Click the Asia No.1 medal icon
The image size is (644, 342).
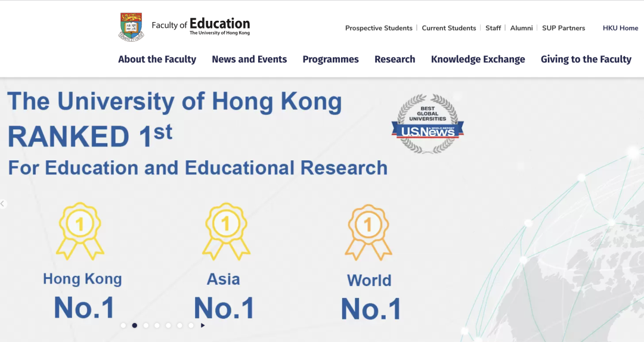pos(225,231)
